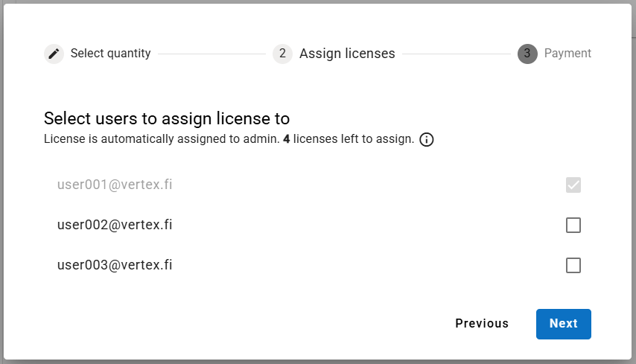Click the "License is automatically assigned to admin" text
Screen dimensions: 636x364
[161, 139]
